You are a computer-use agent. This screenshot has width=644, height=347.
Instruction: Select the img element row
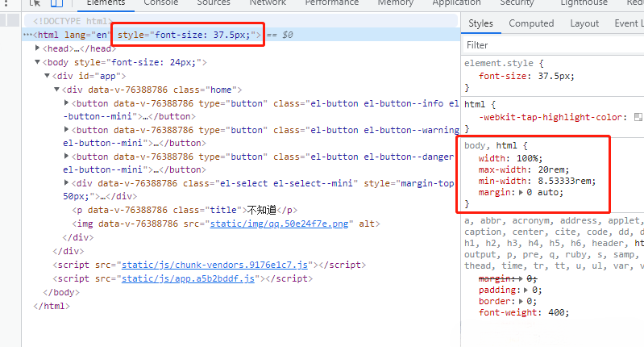[x=226, y=224]
